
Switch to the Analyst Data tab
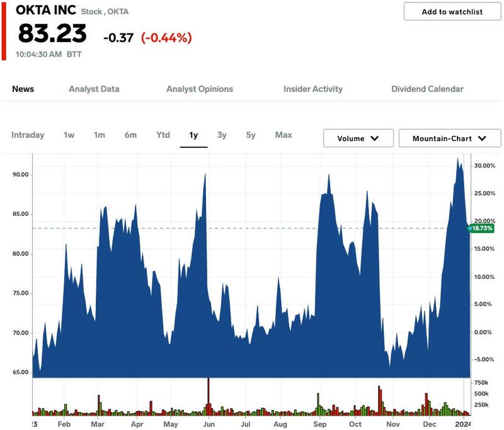[94, 89]
